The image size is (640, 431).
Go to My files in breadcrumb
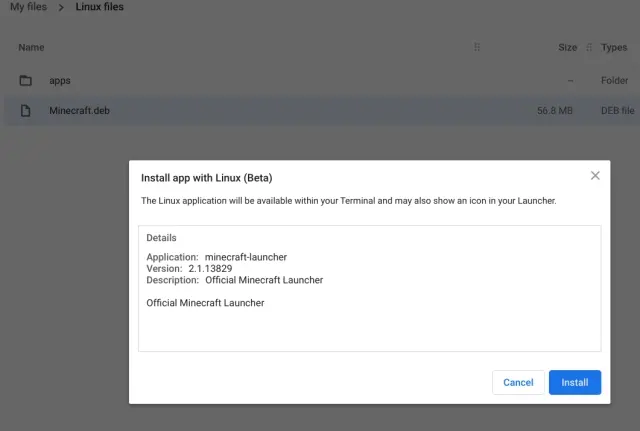(x=28, y=8)
